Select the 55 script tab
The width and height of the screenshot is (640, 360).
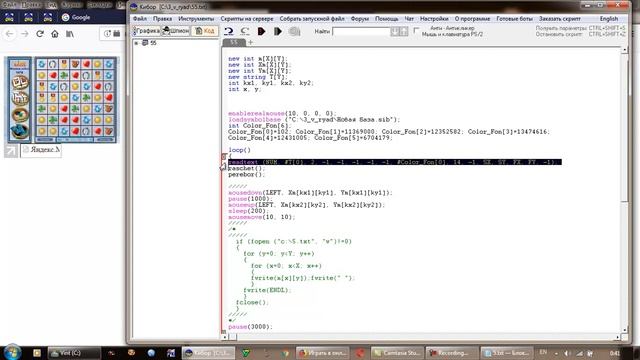234,42
